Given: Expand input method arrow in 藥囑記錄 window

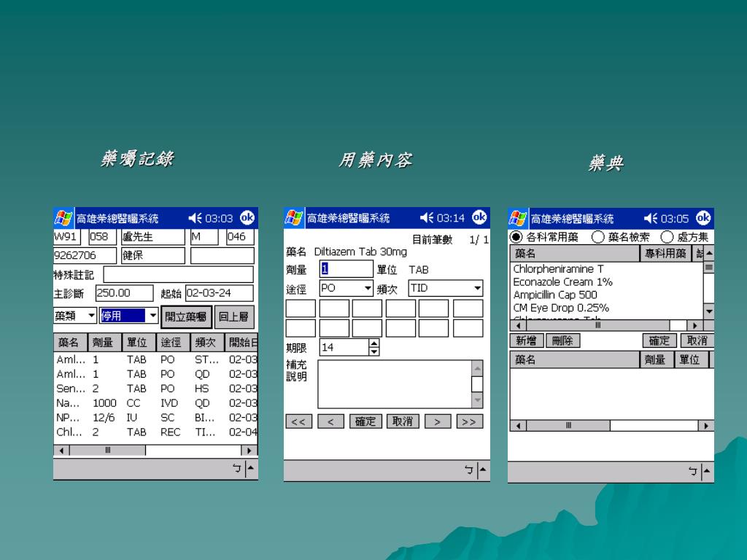Looking at the screenshot, I should point(251,469).
